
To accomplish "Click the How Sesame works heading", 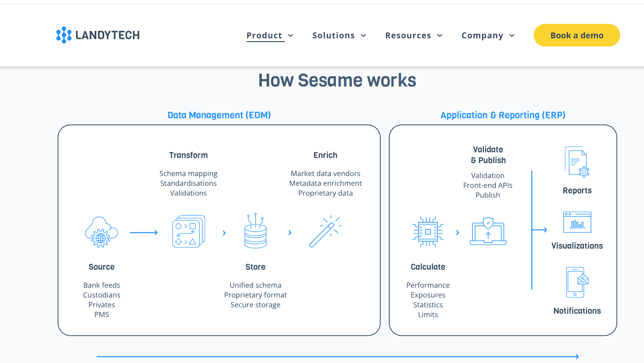I will (x=337, y=80).
